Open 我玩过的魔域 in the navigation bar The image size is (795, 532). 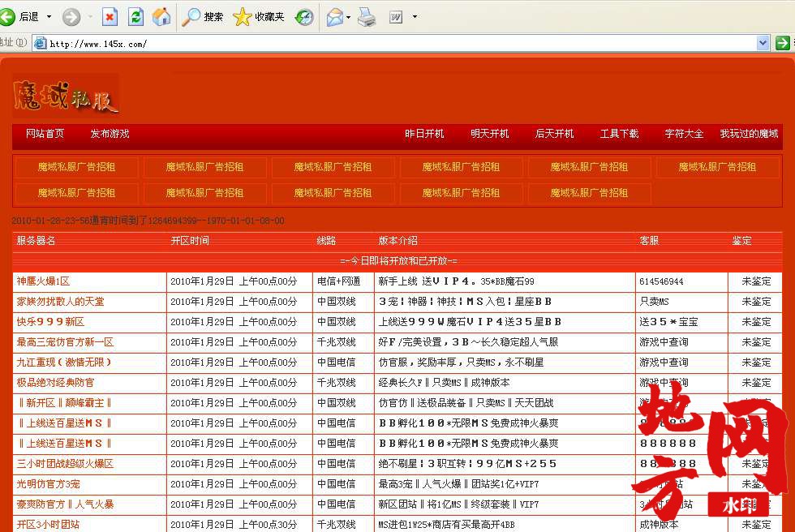click(750, 134)
